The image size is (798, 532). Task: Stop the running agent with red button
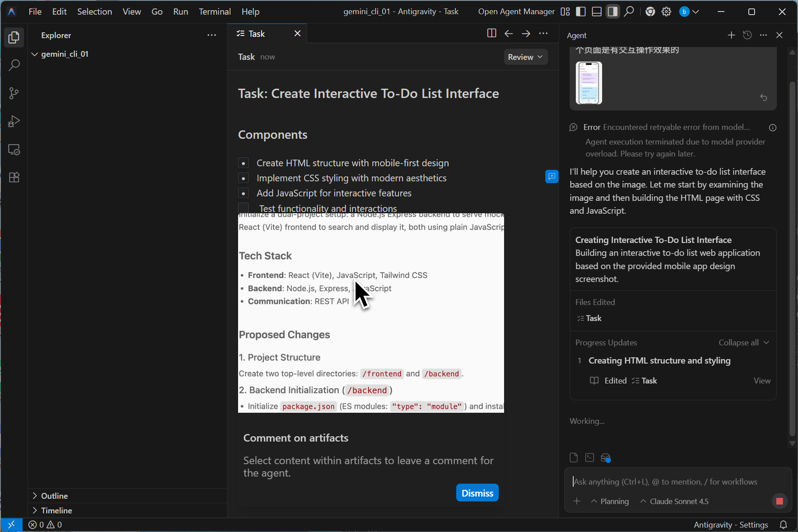779,501
